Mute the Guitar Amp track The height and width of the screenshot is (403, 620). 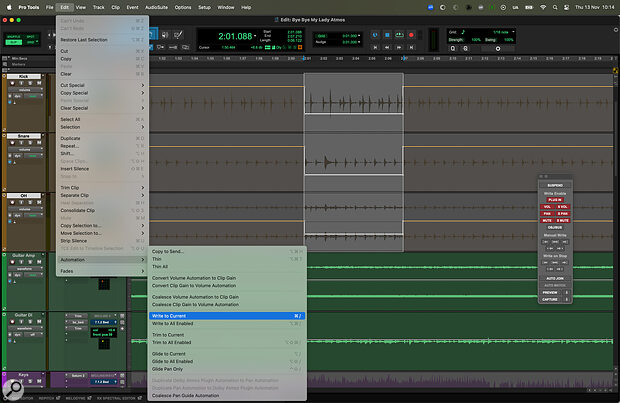[39, 262]
